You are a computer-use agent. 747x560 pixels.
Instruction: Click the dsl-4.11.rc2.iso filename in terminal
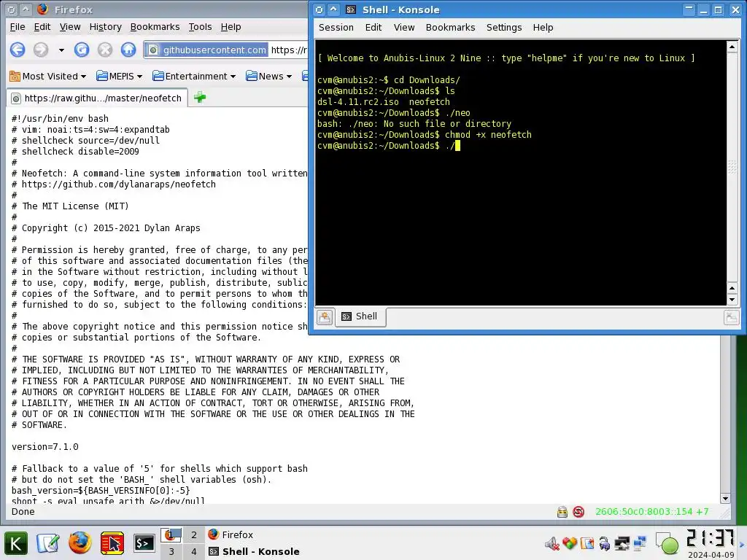click(x=358, y=102)
